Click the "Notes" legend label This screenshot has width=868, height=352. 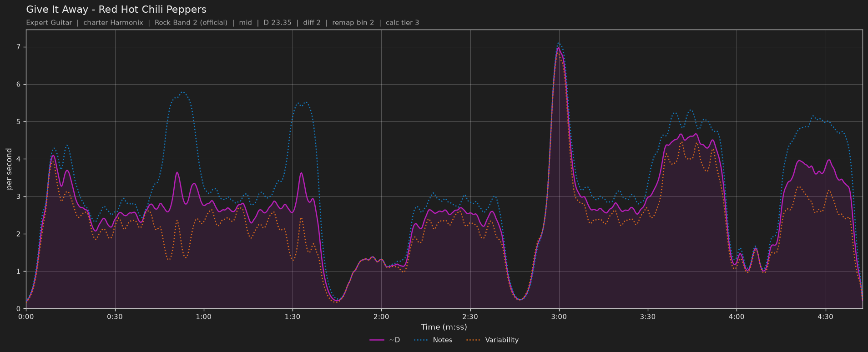point(443,340)
